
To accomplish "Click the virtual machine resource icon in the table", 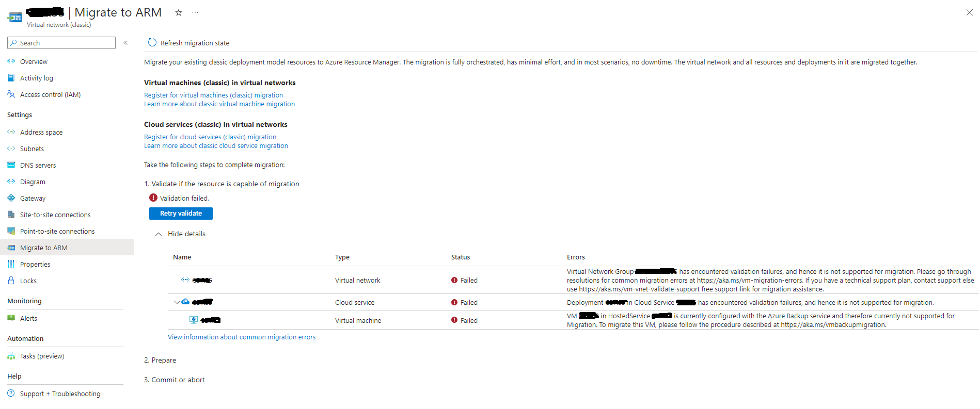I will click(194, 320).
